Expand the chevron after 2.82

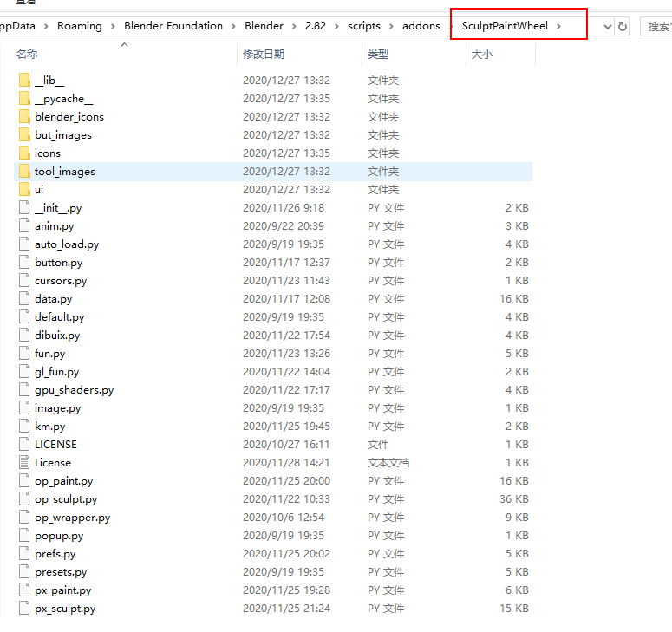click(x=336, y=26)
